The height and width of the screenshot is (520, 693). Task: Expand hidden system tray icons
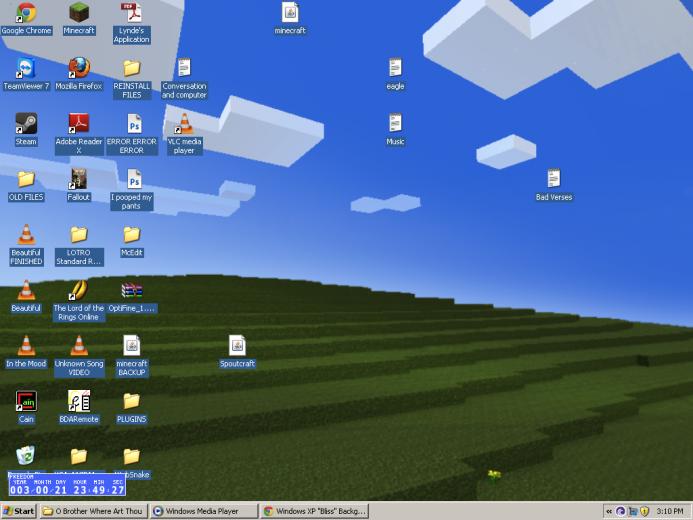tap(609, 511)
